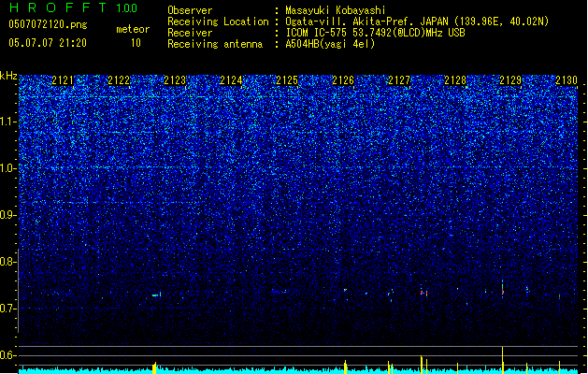Select observer name Masayuki Kobayashi
The image size is (588, 374).
coord(336,10)
